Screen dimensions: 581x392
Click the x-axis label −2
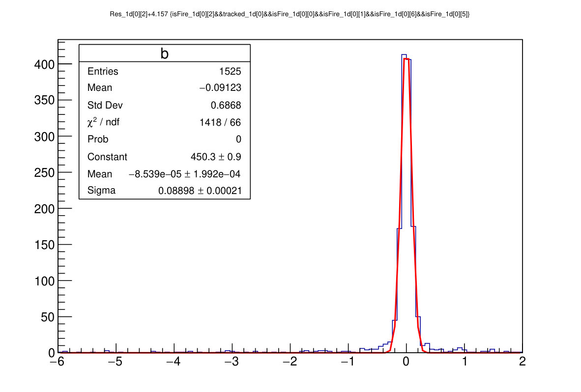point(290,361)
